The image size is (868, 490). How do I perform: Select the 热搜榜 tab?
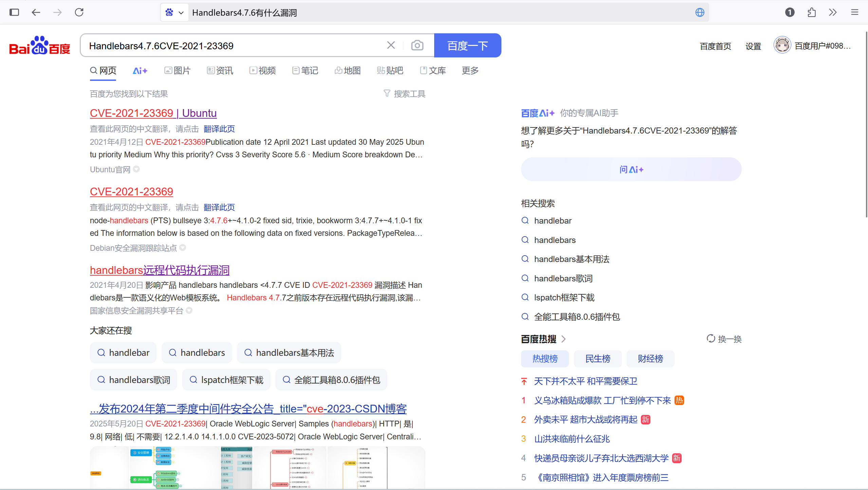[545, 358]
